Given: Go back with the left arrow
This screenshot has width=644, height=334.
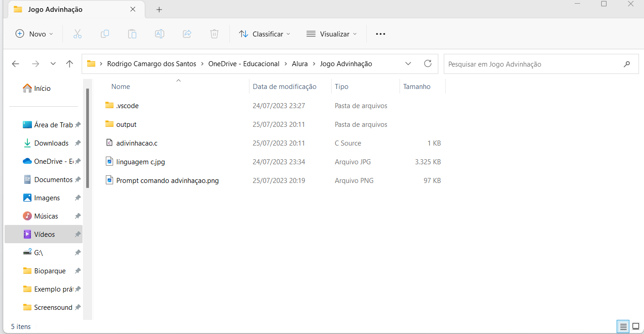Looking at the screenshot, I should 16,64.
